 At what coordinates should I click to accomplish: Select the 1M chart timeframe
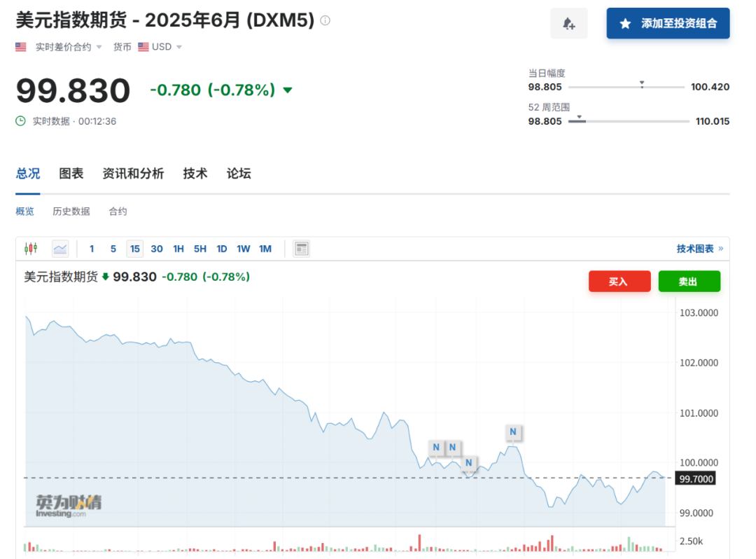[265, 249]
